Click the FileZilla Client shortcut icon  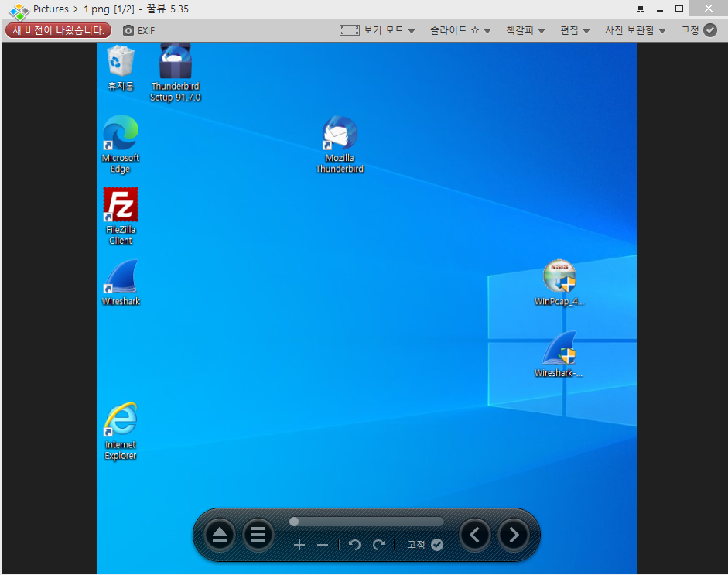(120, 216)
